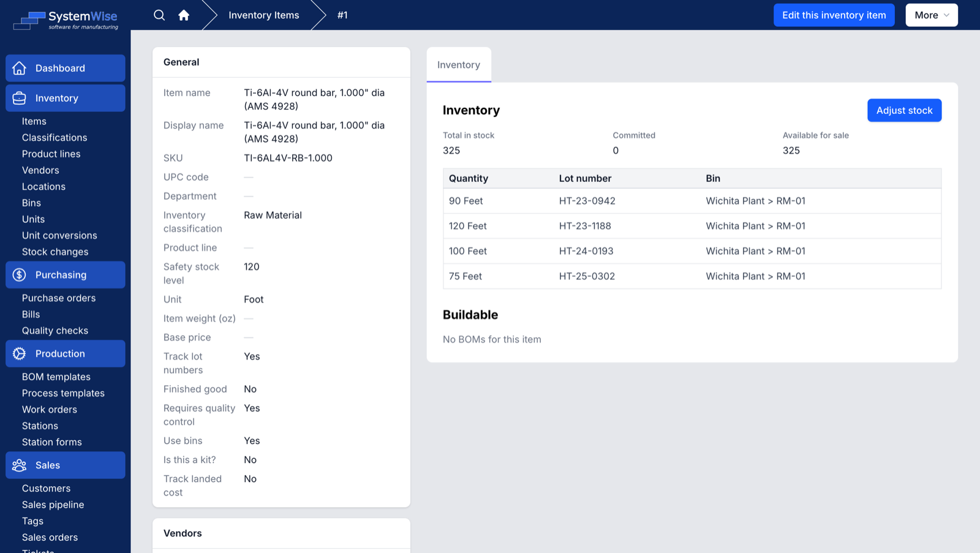Screen dimensions: 980x553
Task: Open BOM templates in sidebar
Action: coord(56,377)
